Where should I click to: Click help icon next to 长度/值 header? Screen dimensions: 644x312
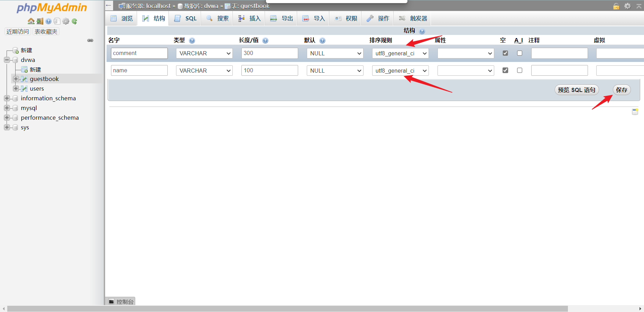[x=265, y=40]
